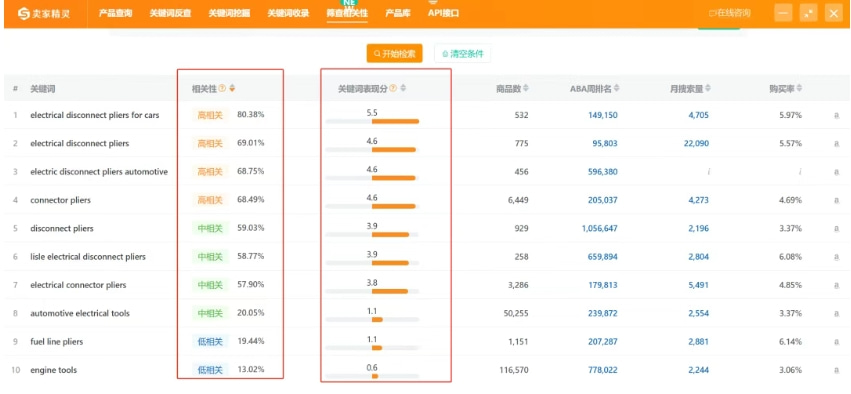Click Amazon icon in connector pliers row
The image size is (851, 394).
click(x=837, y=200)
